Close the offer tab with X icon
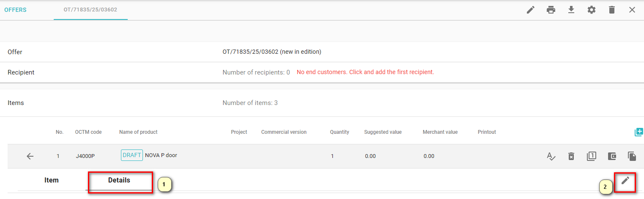 pos(632,10)
